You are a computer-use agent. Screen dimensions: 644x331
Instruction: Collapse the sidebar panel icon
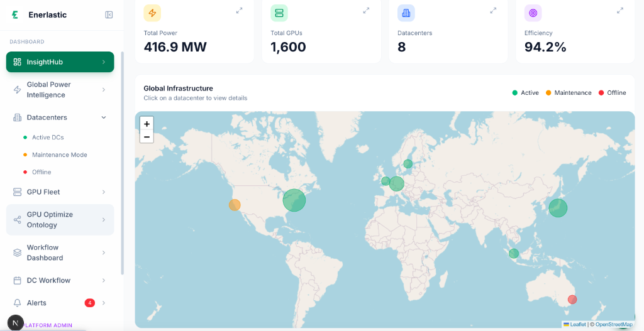pyautogui.click(x=109, y=15)
